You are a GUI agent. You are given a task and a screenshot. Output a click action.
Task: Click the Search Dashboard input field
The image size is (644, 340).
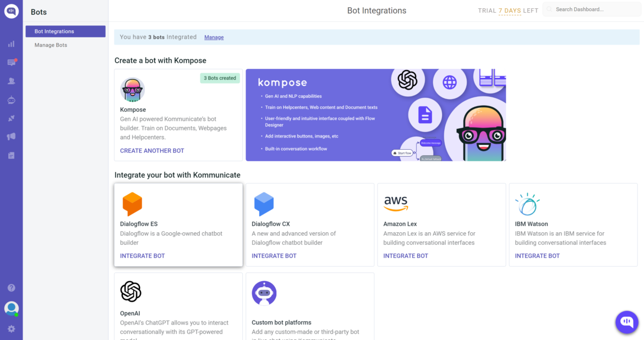(592, 9)
